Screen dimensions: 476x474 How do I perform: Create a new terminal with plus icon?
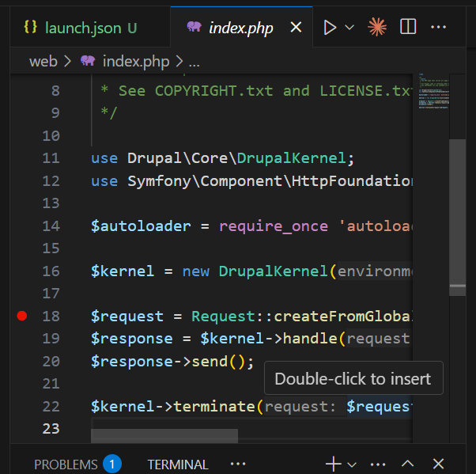pyautogui.click(x=334, y=464)
